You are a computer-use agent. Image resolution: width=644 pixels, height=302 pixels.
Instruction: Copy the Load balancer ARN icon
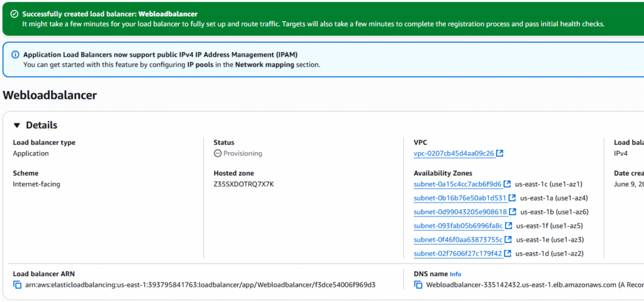click(17, 285)
